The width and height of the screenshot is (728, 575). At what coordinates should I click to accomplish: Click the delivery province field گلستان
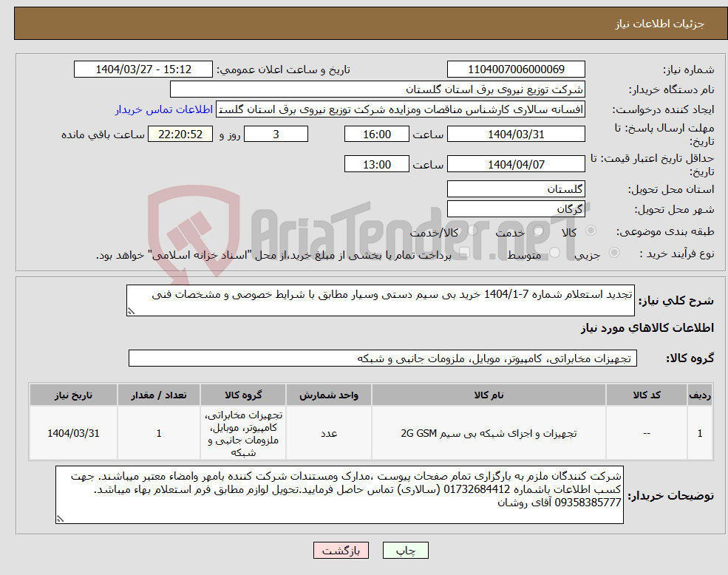516,189
